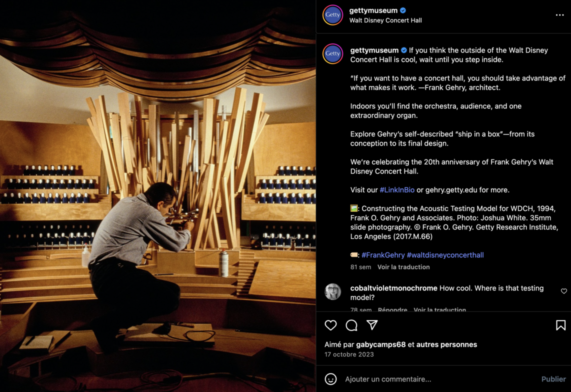Open emoji picker smiley icon
This screenshot has height=392, width=571.
point(331,379)
